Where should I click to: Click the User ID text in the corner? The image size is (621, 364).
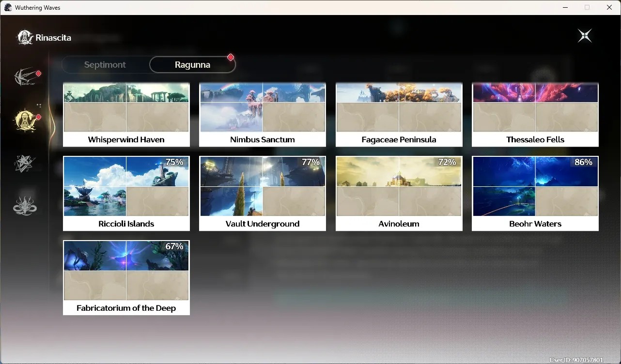coord(576,360)
